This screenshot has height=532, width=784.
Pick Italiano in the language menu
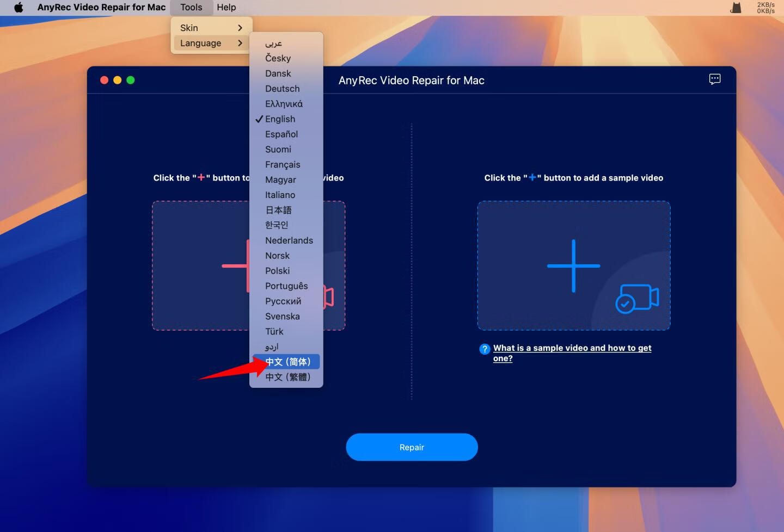click(x=286, y=195)
